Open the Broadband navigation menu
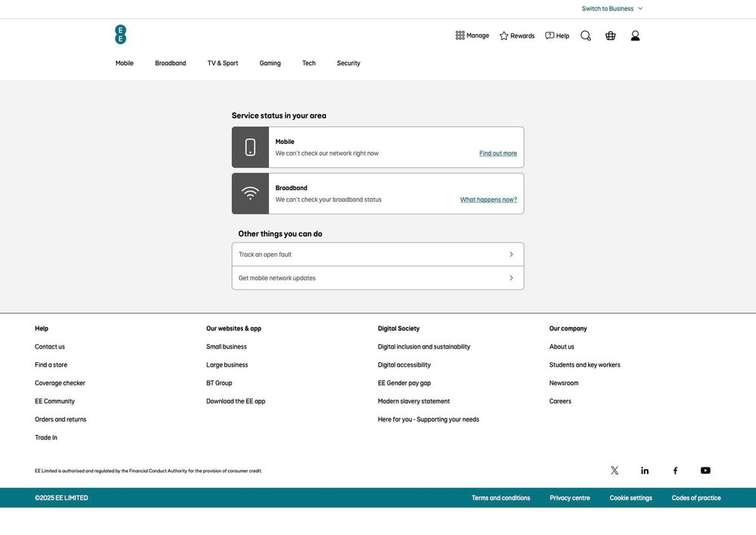 [170, 63]
